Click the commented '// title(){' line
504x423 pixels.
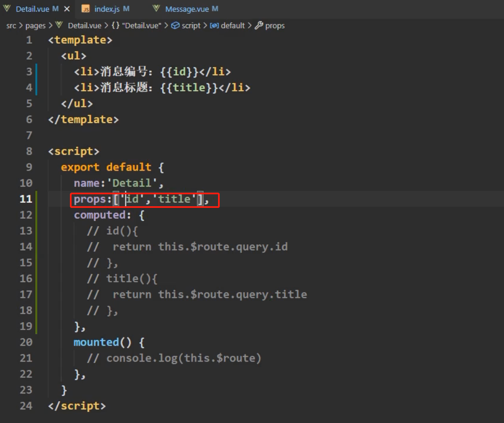[122, 278]
